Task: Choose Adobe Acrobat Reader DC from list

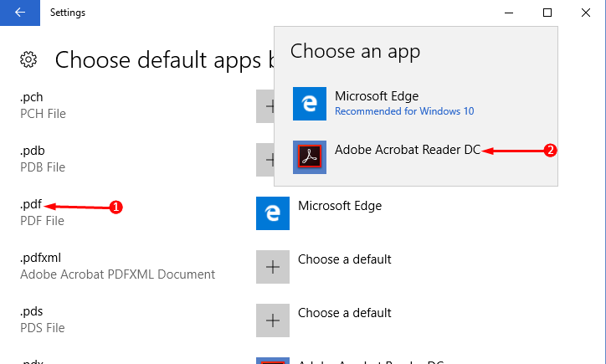Action: tap(408, 151)
